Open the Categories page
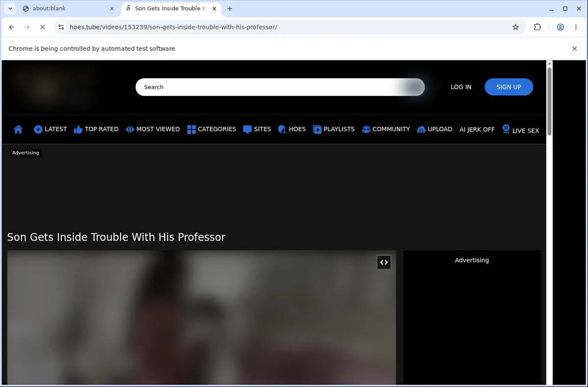 [x=211, y=129]
